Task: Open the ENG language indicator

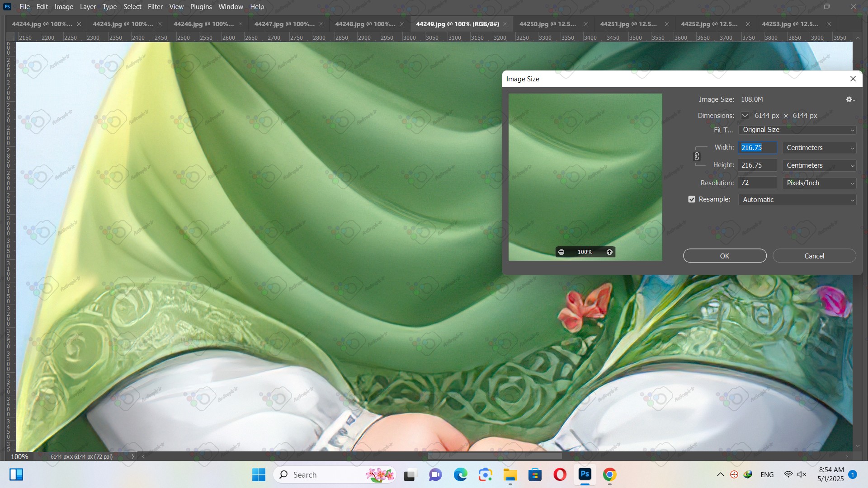Action: (x=767, y=474)
